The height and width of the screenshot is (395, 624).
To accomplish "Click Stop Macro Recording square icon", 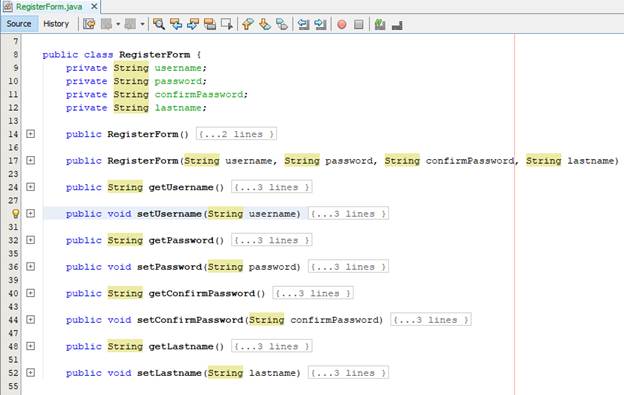I will coord(359,25).
